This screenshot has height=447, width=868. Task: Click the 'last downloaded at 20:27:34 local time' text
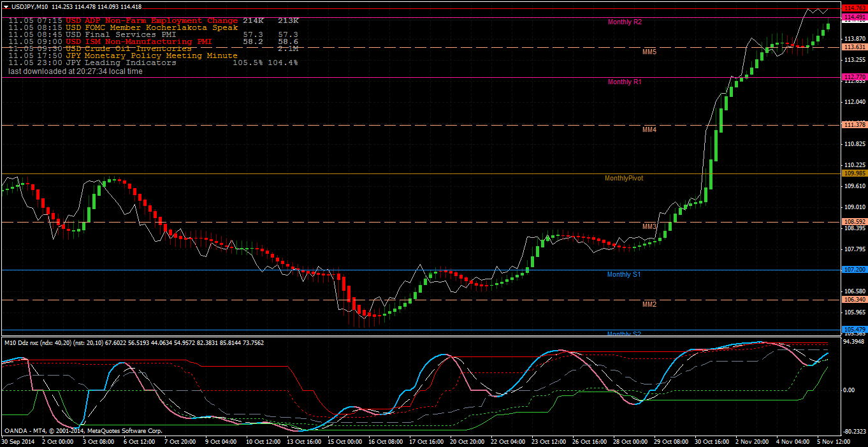click(x=76, y=71)
